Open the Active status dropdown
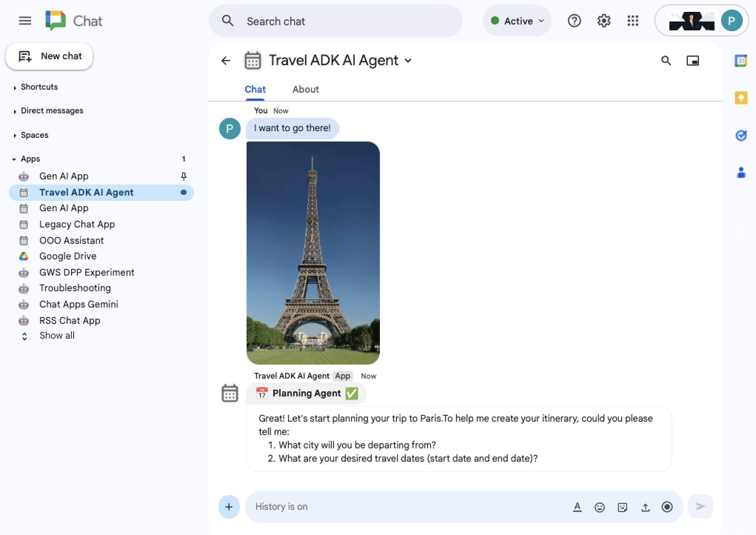Image resolution: width=756 pixels, height=535 pixels. [x=517, y=21]
